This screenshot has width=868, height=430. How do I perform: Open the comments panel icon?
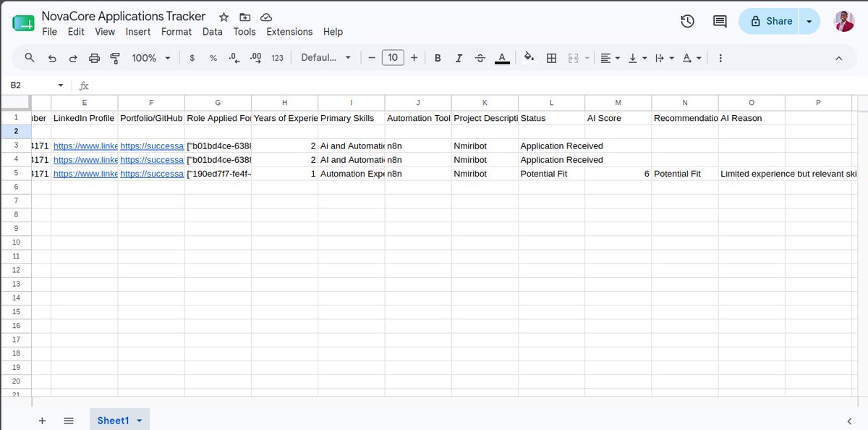coord(720,22)
